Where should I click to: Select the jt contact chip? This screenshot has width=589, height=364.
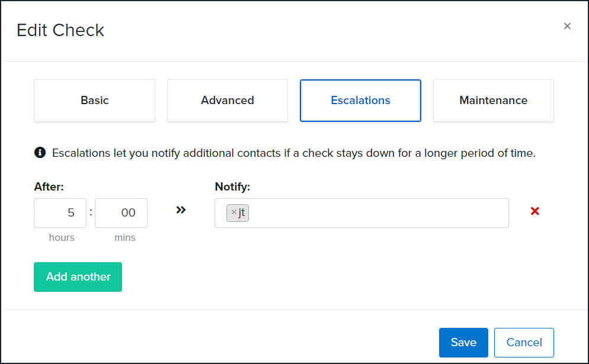point(238,212)
